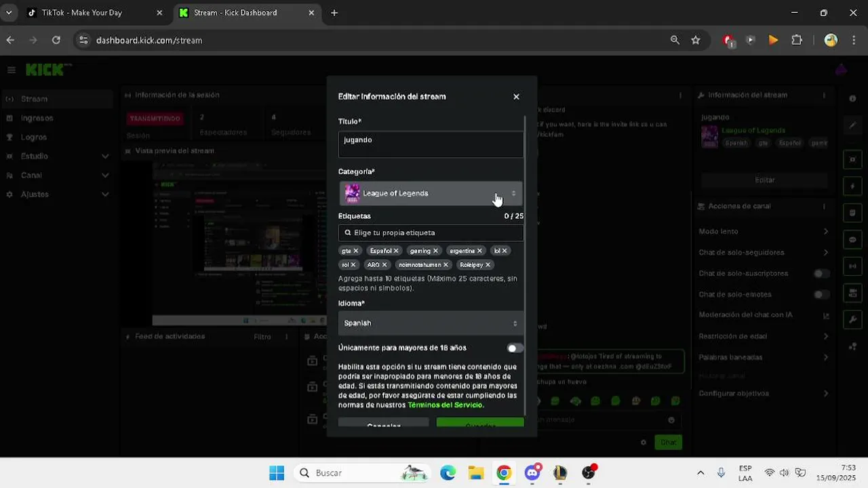Click the chat bubble icon in right toolbar
Image resolution: width=868 pixels, height=488 pixels.
point(852,239)
